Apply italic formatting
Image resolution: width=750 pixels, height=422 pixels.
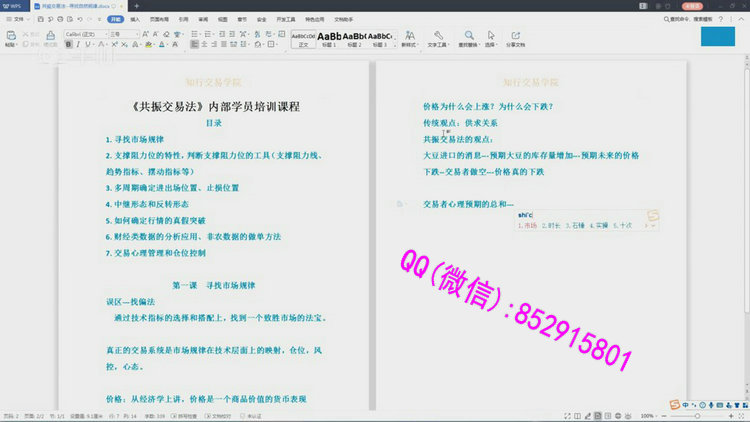[78, 45]
